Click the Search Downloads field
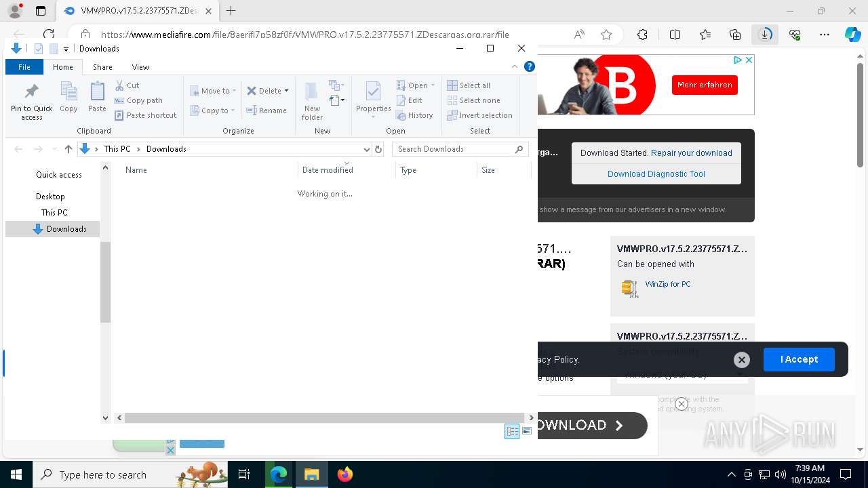The image size is (868, 488). (460, 149)
